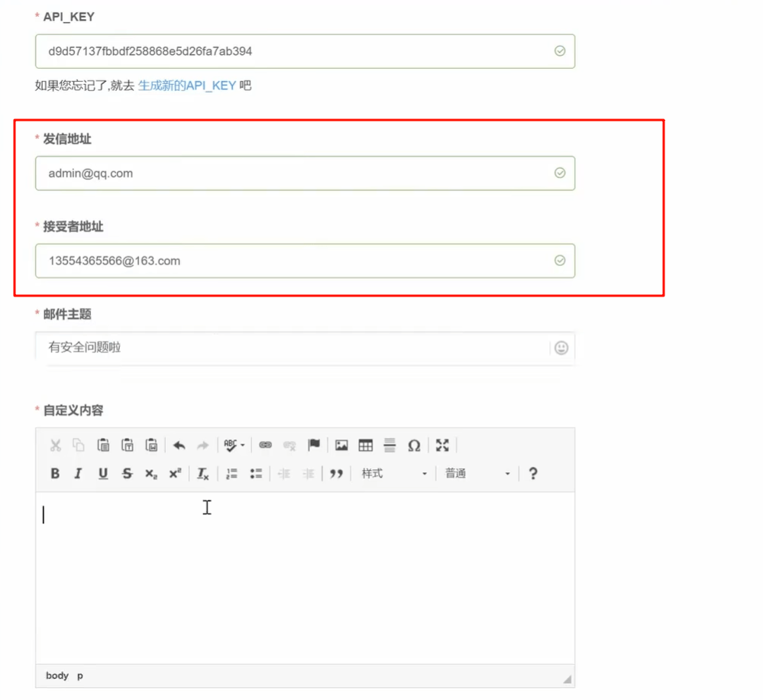Click the Cut icon in editor toolbar

[x=56, y=445]
